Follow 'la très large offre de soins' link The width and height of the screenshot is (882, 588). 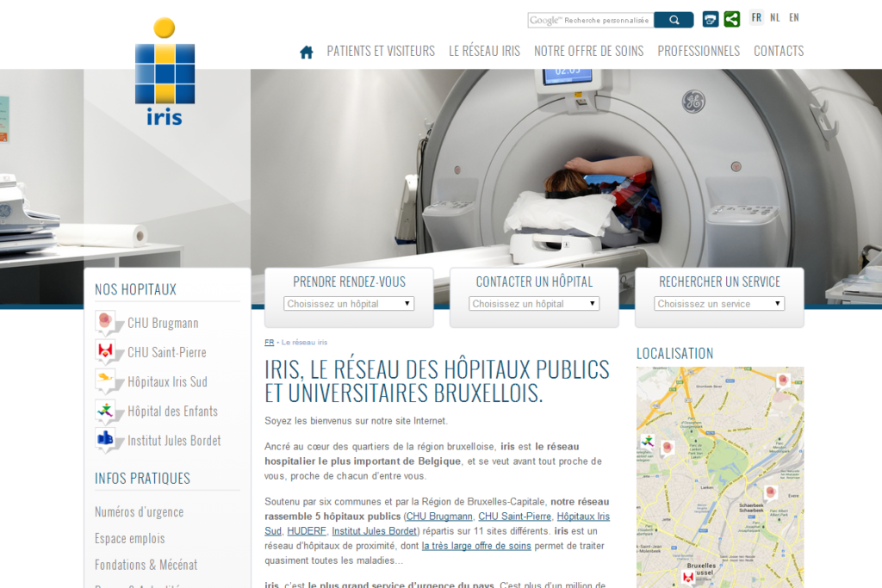476,545
